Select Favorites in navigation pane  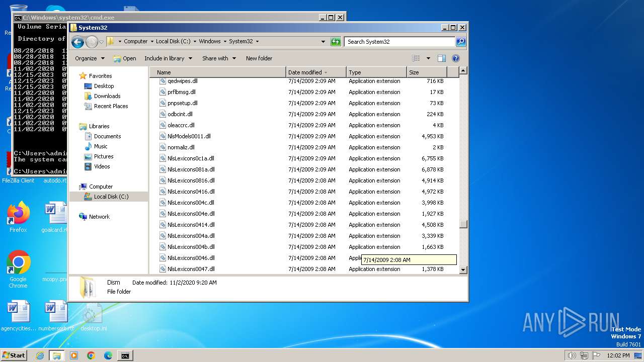[100, 76]
